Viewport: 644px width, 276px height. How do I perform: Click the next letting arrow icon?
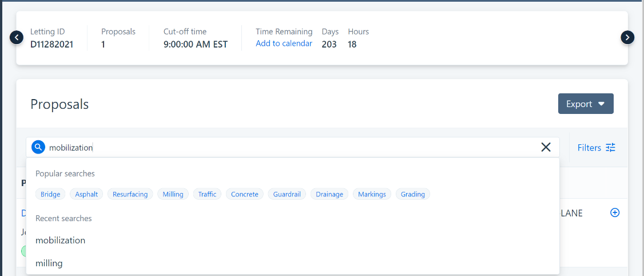(627, 38)
